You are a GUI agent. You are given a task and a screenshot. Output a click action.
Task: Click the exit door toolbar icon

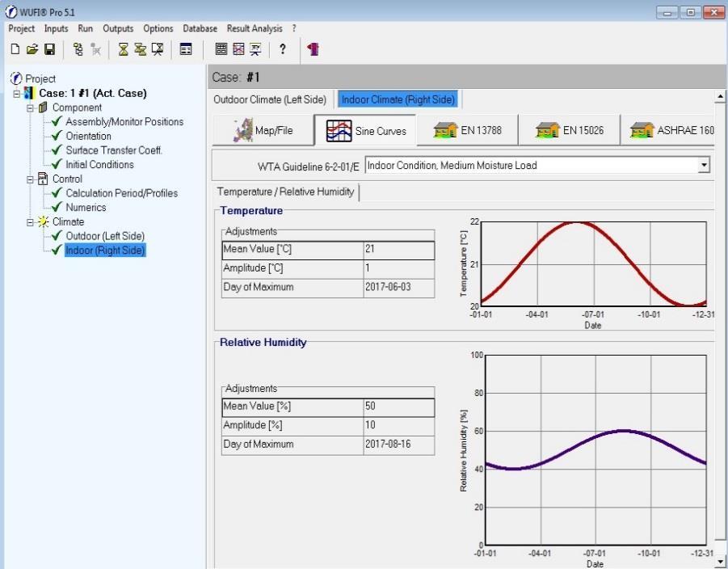[313, 48]
